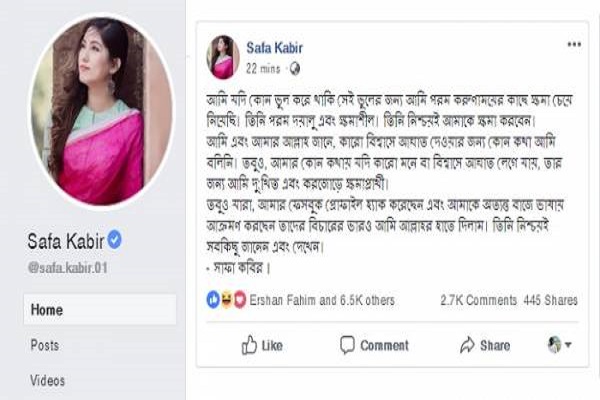The height and width of the screenshot is (400, 600).
Task: Go to the Videos tab
Action: pos(48,380)
